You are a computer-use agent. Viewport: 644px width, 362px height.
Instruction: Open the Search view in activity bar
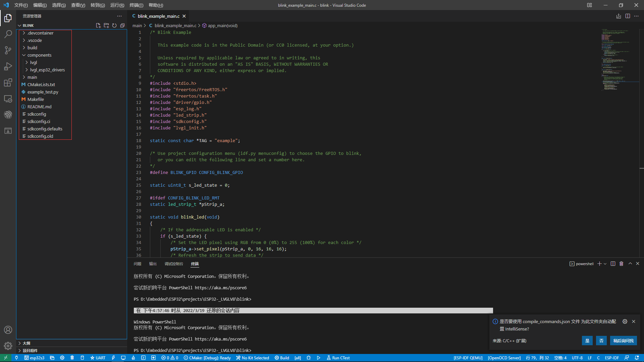tap(8, 34)
